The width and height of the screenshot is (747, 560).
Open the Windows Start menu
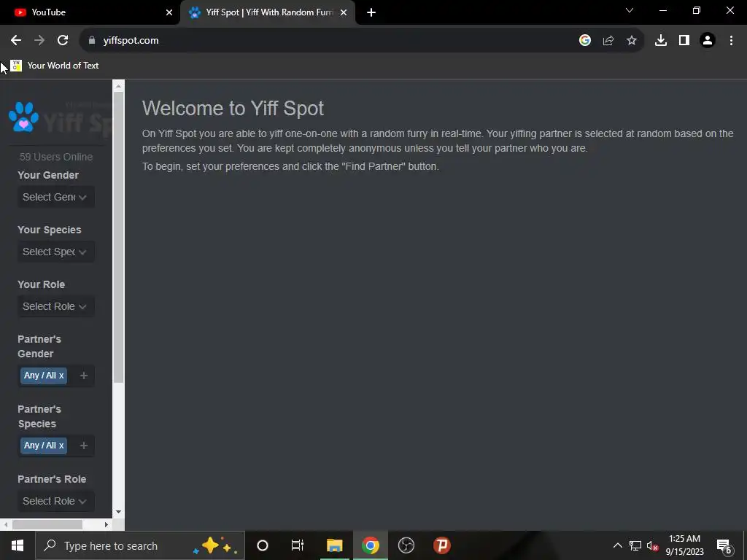click(18, 545)
